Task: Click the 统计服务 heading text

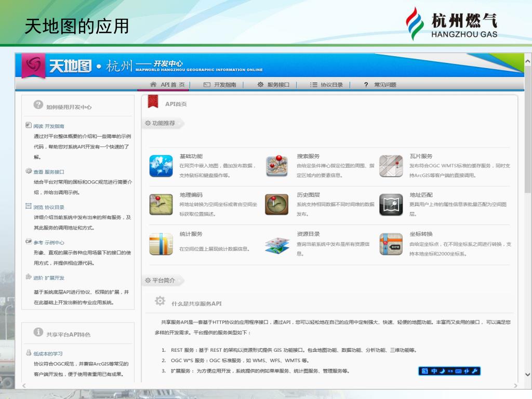Action: click(x=191, y=234)
